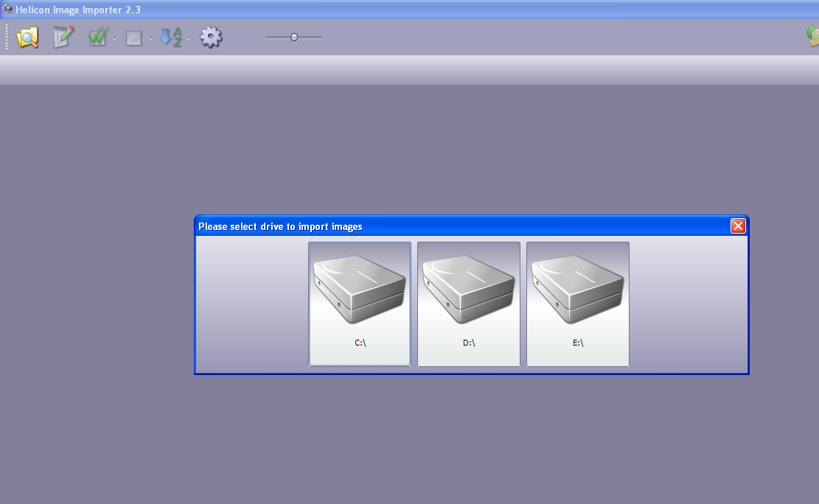Click the notepad with pencil rename icon
819x504 pixels.
(x=63, y=38)
